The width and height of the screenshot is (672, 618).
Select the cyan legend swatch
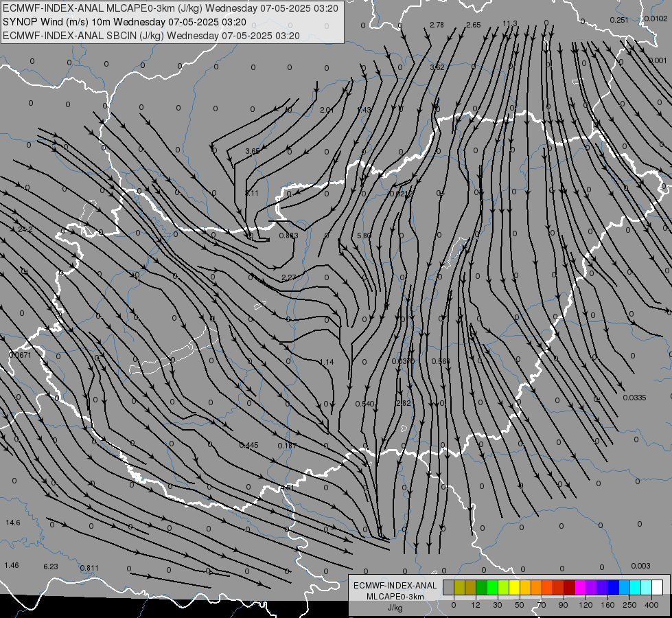tap(636, 588)
